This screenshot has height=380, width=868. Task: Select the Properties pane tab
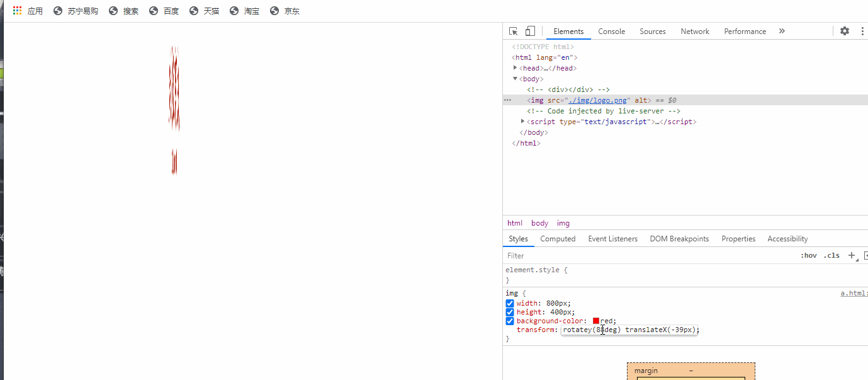pyautogui.click(x=738, y=239)
